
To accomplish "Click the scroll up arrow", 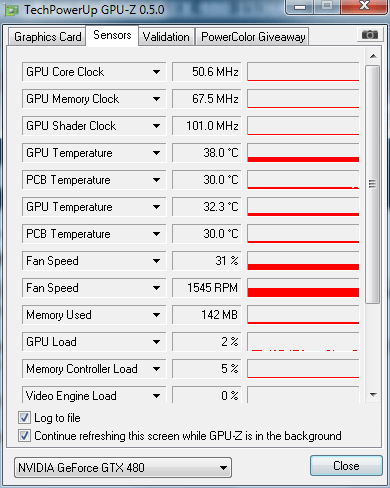I will click(x=373, y=56).
